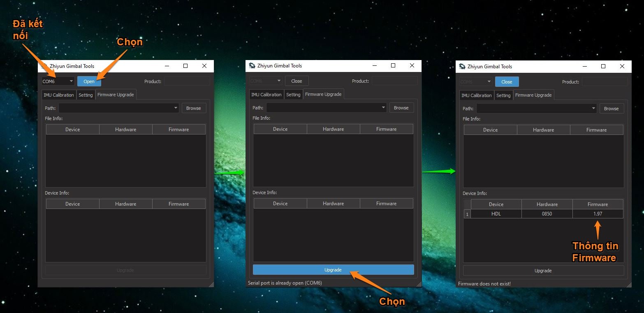Click Zhiyun app icon in left window title
Viewport: 644px width, 313px height.
tap(44, 66)
